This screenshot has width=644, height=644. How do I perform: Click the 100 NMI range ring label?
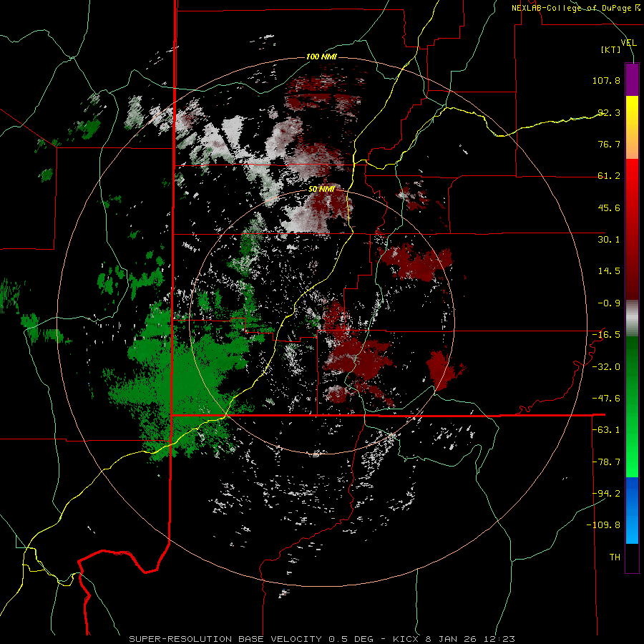(321, 57)
